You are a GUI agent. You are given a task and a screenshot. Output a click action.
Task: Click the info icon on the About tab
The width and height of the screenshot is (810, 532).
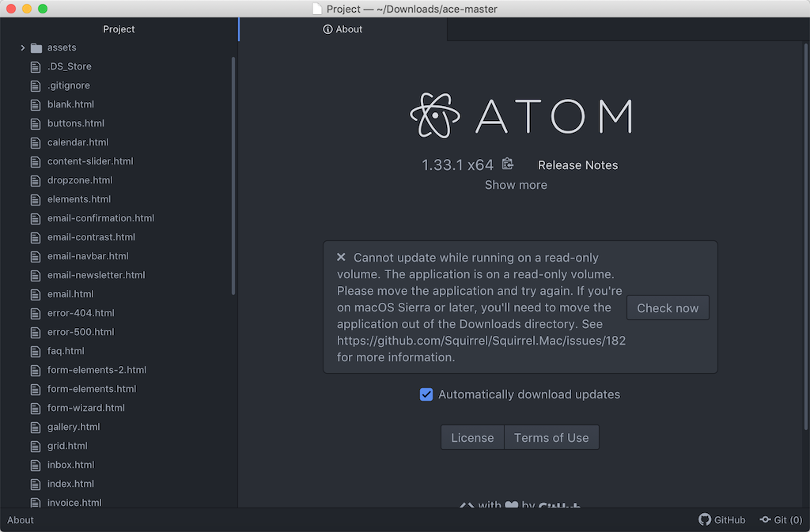point(327,29)
